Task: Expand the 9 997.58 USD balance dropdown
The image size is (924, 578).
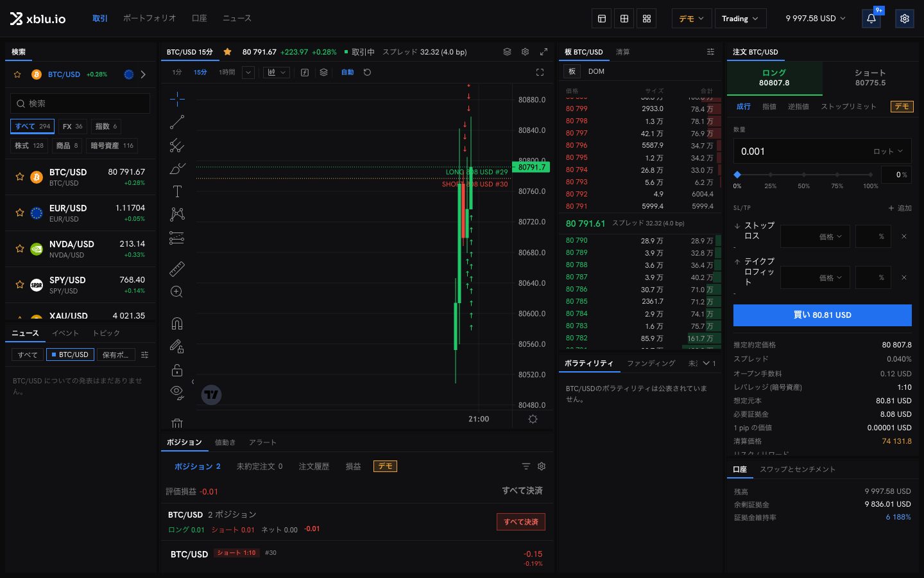Action: point(816,19)
